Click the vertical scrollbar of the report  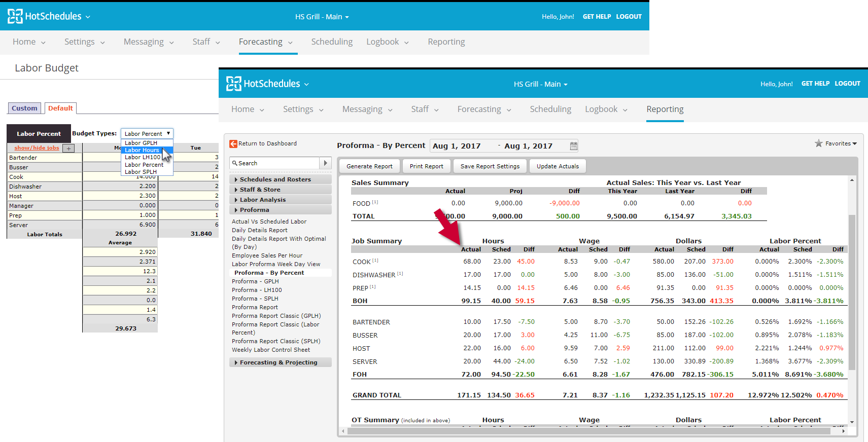(x=852, y=291)
